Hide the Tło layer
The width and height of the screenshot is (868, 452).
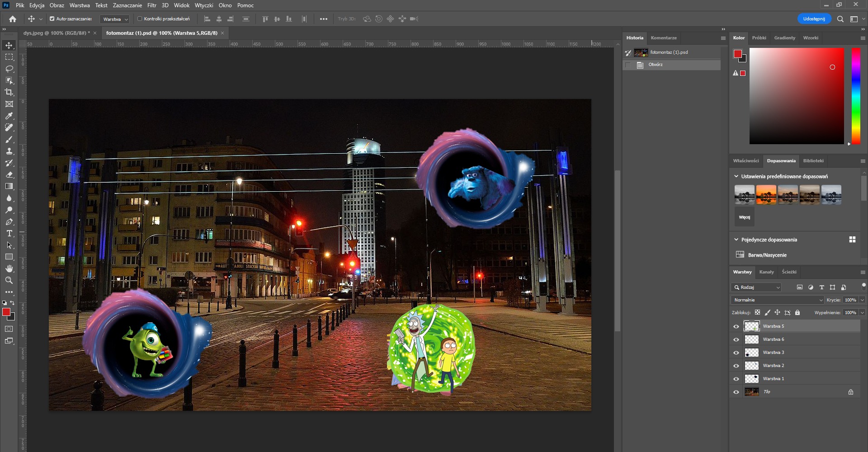[736, 392]
